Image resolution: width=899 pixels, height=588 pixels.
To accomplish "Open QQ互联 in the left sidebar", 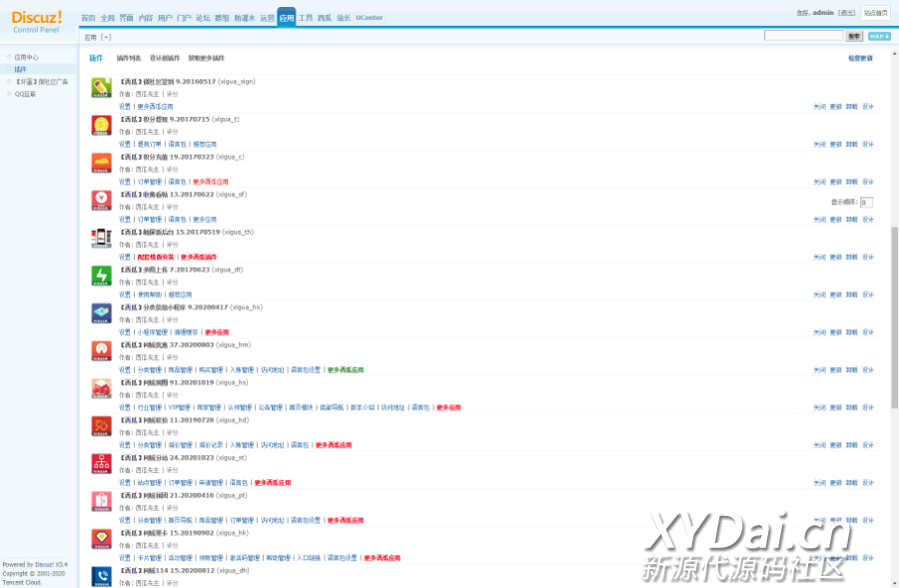I will pyautogui.click(x=25, y=94).
